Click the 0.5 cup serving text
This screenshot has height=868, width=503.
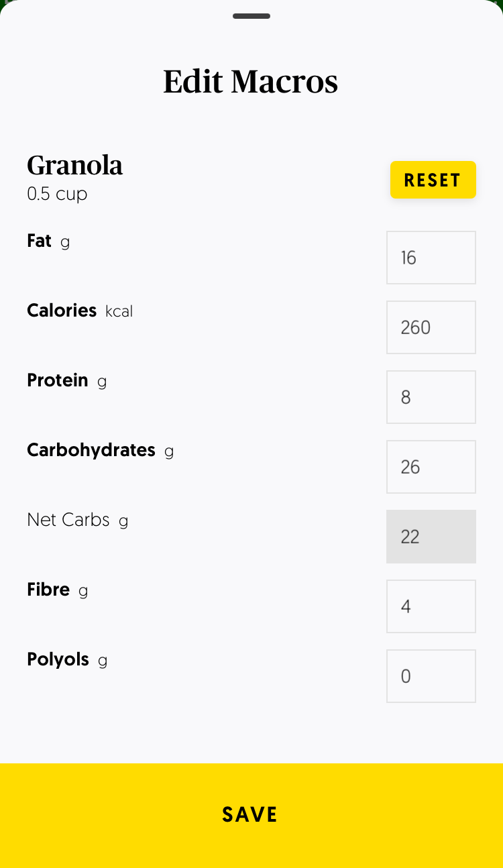(57, 194)
